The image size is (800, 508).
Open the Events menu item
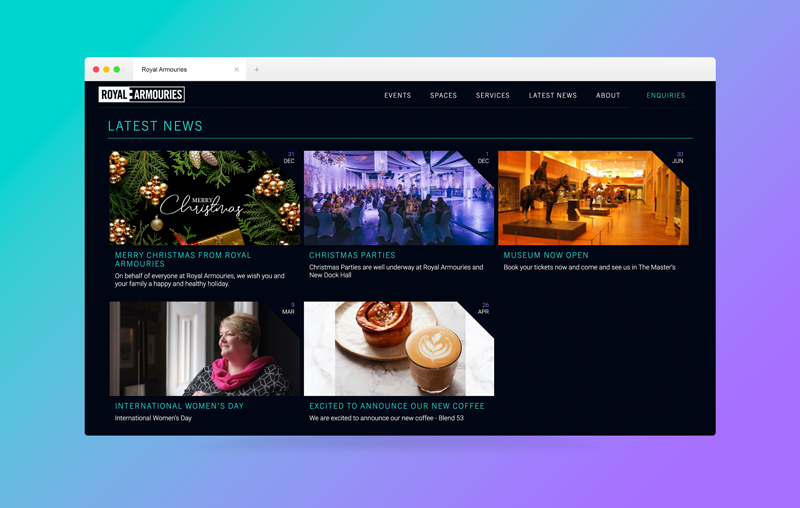click(397, 95)
